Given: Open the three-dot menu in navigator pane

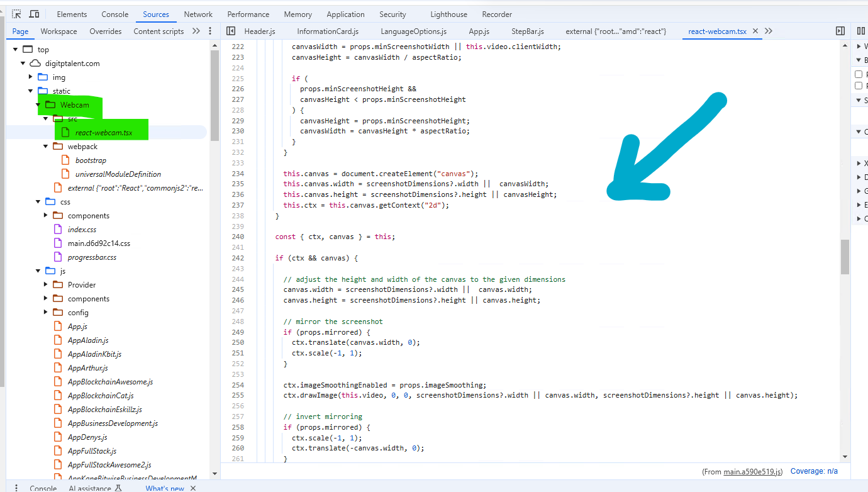Looking at the screenshot, I should (211, 31).
